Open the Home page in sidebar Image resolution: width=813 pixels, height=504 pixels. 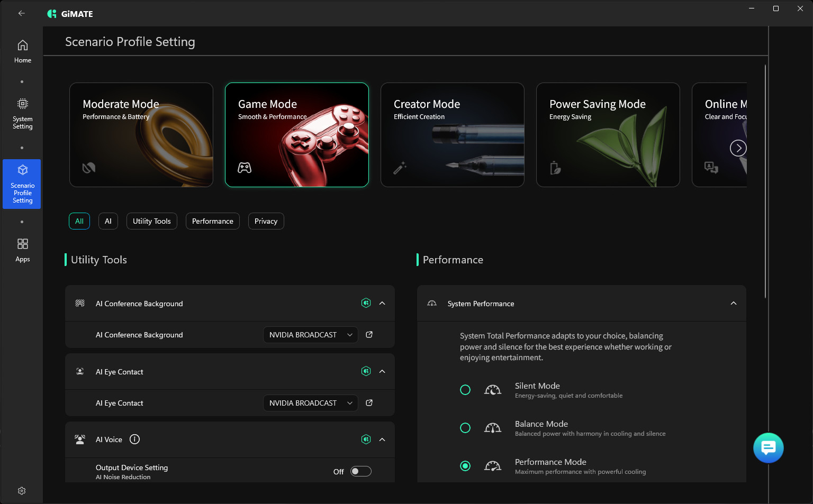coord(22,52)
